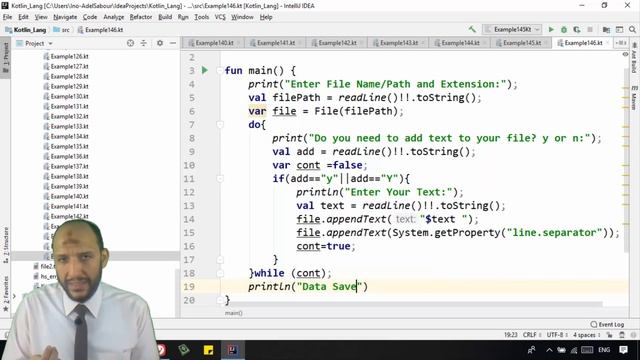Open the run configuration dropdown Example145Kt
This screenshot has width=640, height=360.
513,29
